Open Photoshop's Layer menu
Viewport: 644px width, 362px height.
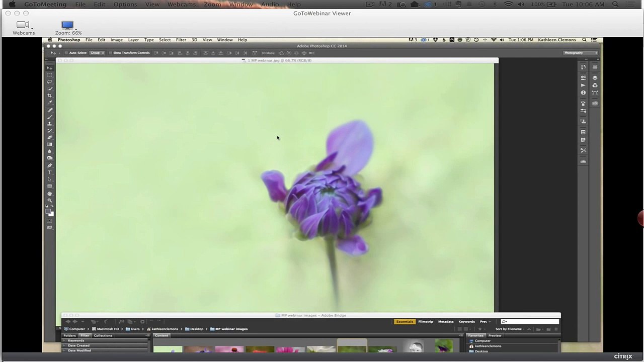133,40
